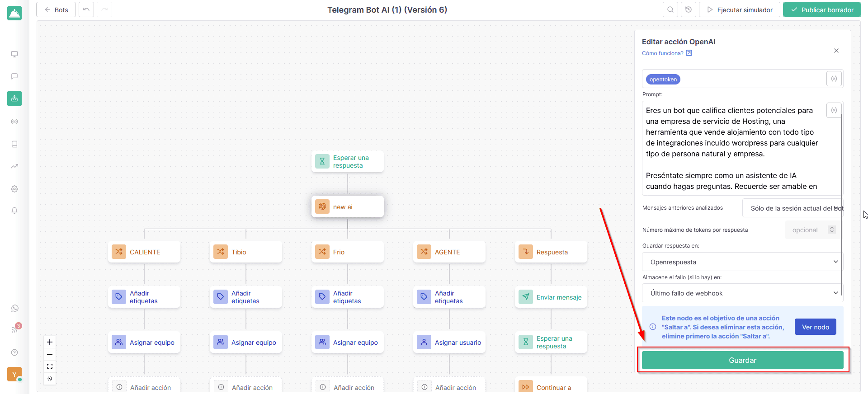Screen dimensions: 868x394
Task: Click Publicar borrador button
Action: (x=822, y=9)
